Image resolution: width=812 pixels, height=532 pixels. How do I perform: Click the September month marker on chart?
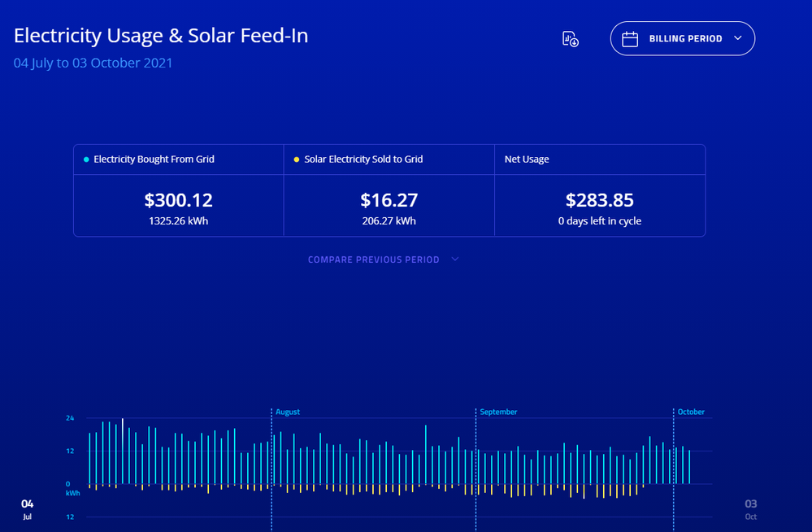tap(498, 412)
